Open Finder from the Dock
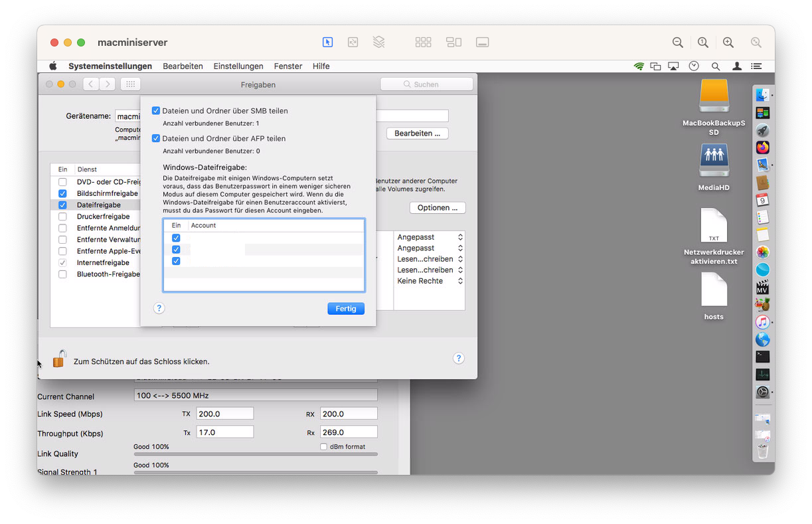812x524 pixels. coord(762,95)
